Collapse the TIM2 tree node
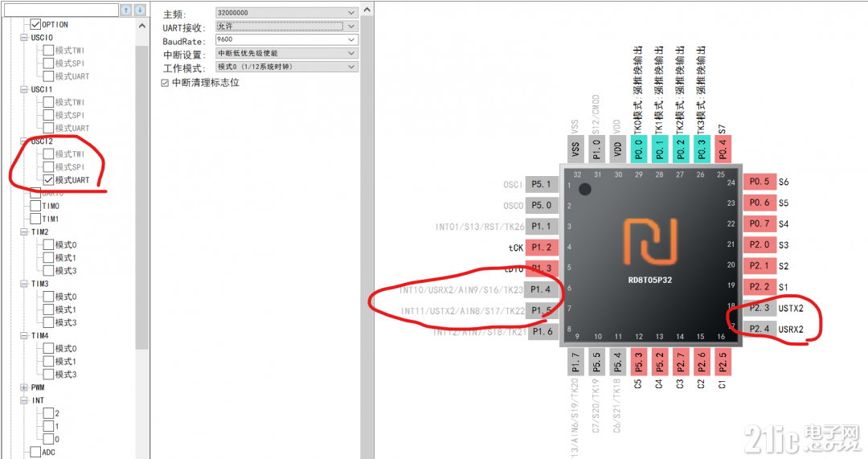The width and height of the screenshot is (868, 459). (x=24, y=232)
